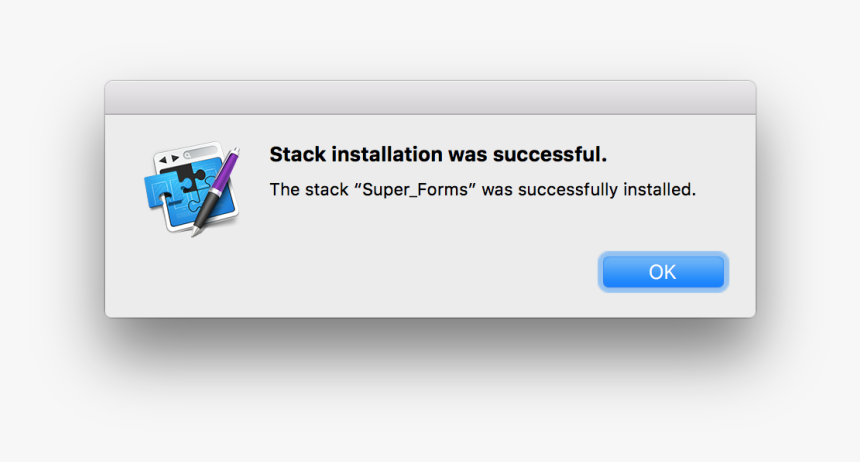Viewport: 860px width, 462px height.
Task: Click the word 'installation' in heading
Action: click(x=387, y=155)
